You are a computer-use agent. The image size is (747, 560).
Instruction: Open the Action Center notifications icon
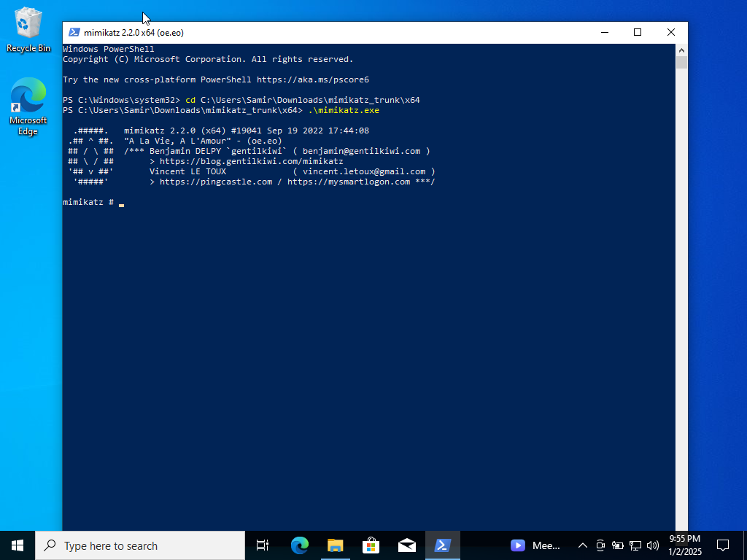coord(723,545)
